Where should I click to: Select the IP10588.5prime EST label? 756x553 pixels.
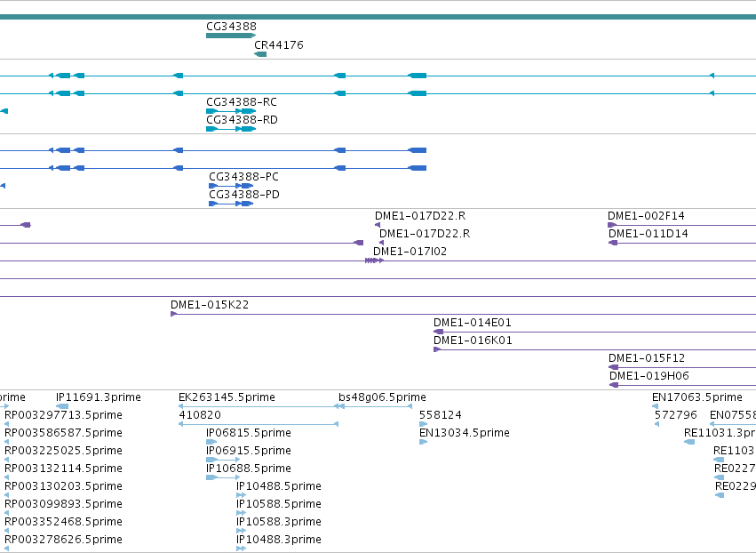(x=279, y=504)
